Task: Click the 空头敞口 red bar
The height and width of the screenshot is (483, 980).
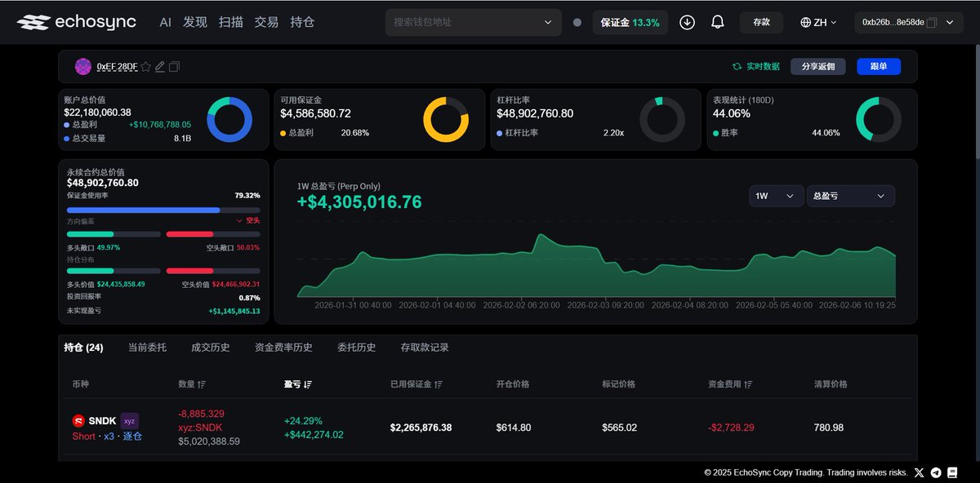Action: point(213,234)
